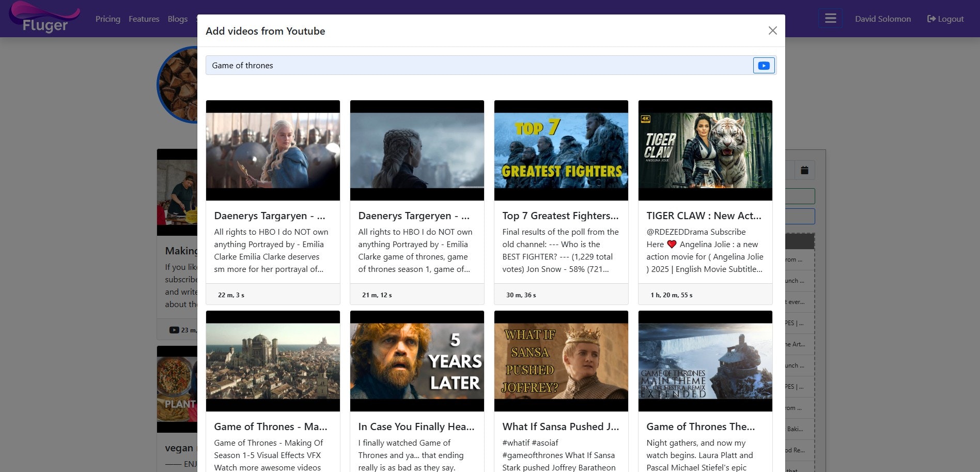Open the Pricing page
This screenshot has width=980, height=472.
tap(108, 19)
